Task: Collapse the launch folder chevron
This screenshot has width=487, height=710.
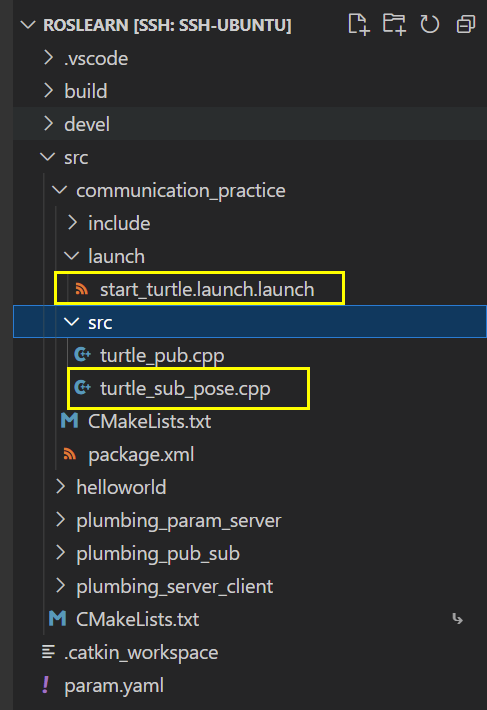Action: (72, 256)
